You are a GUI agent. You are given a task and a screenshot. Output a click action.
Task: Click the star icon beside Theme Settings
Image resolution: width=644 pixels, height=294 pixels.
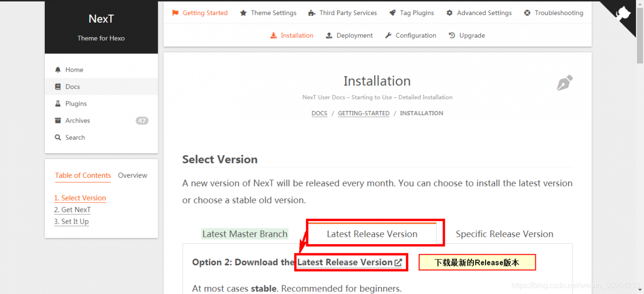244,13
